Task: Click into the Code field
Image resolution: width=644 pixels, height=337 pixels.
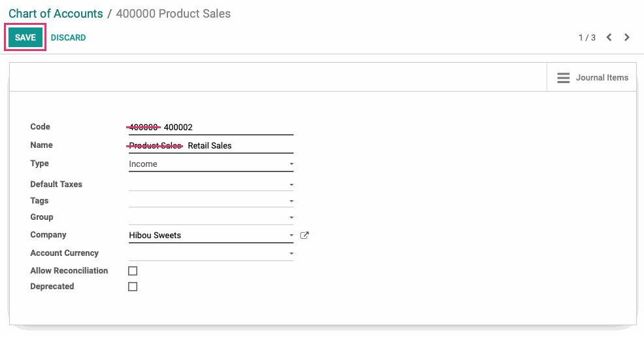Action: pyautogui.click(x=211, y=128)
